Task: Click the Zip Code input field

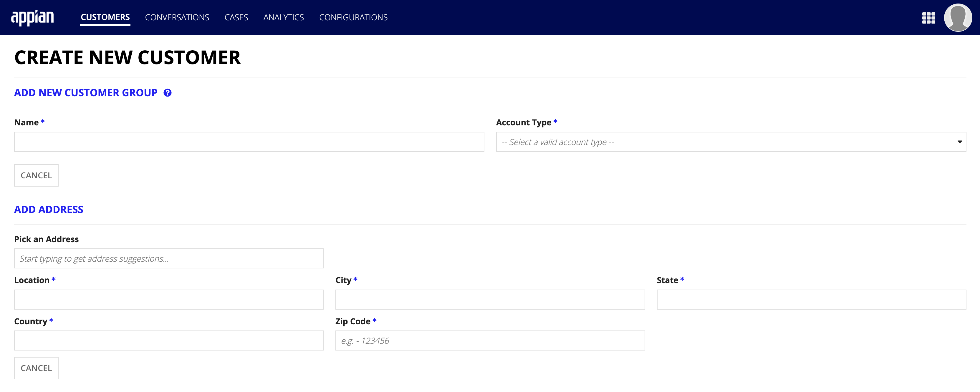Action: point(490,340)
